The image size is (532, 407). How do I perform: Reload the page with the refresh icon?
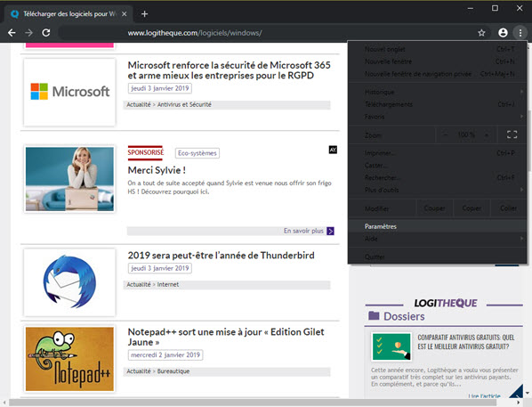[x=46, y=33]
